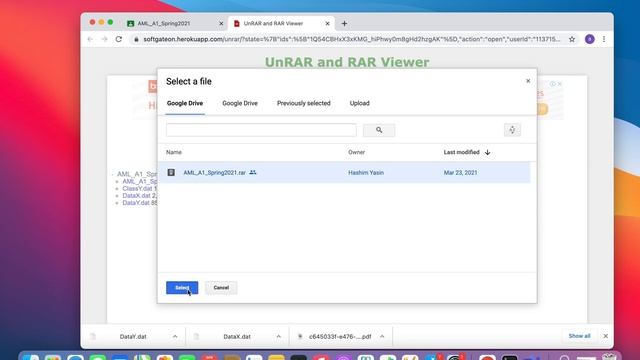Click owner Hashim Yasin cell
Screen dimensions: 640x360
366,173
